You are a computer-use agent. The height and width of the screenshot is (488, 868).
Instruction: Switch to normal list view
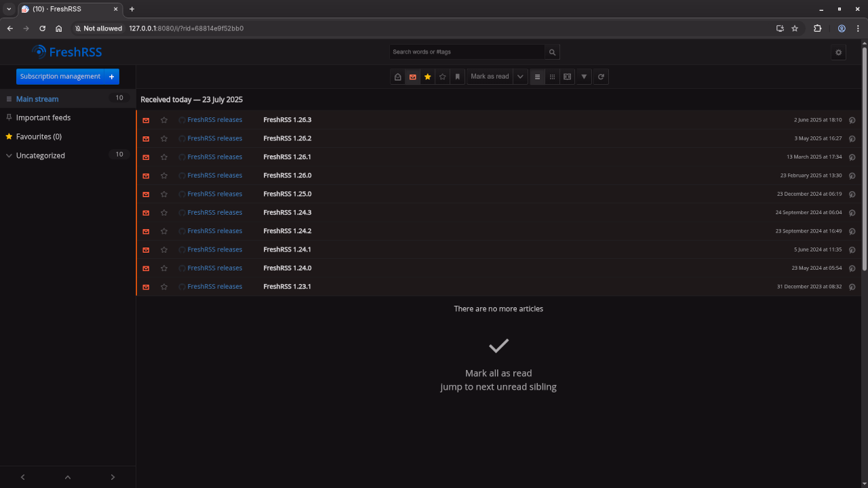click(x=537, y=77)
